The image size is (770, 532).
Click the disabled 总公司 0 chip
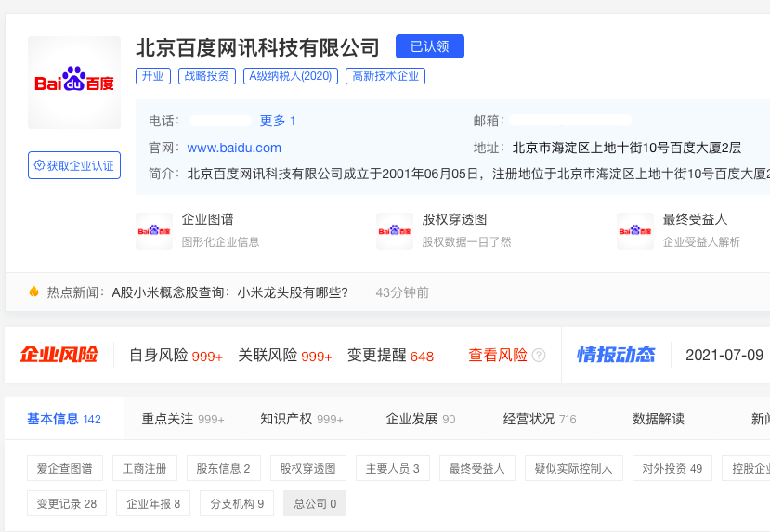point(315,503)
